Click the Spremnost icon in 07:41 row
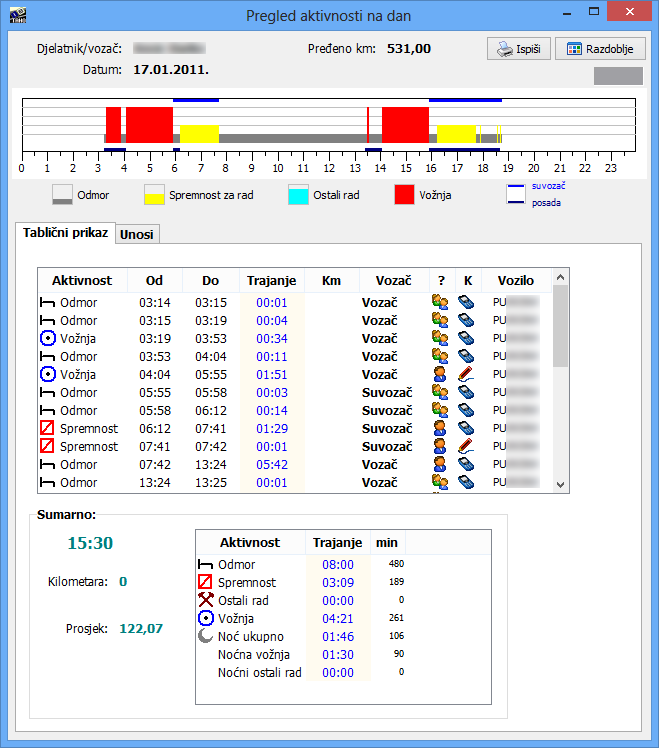The image size is (659, 748). pos(47,446)
